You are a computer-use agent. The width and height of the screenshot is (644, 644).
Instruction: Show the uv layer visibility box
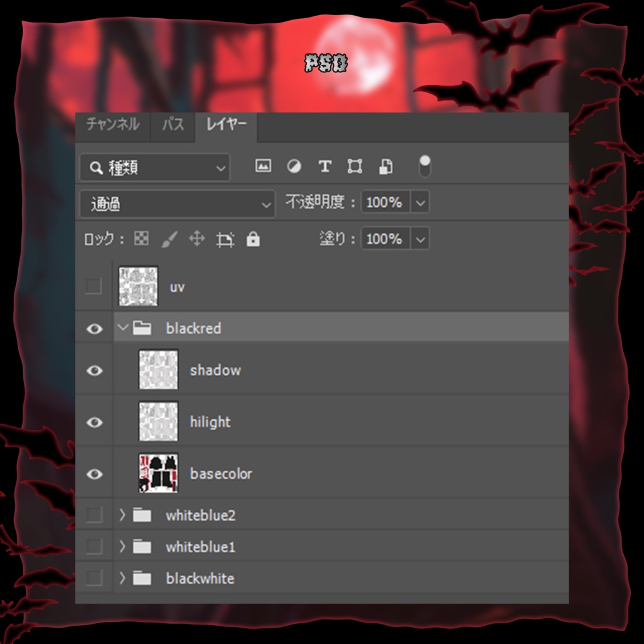94,286
